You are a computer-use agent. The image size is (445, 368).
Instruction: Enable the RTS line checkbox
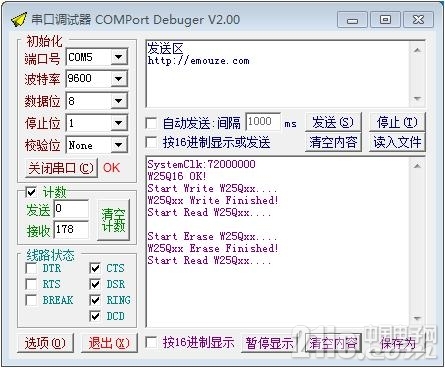31,284
